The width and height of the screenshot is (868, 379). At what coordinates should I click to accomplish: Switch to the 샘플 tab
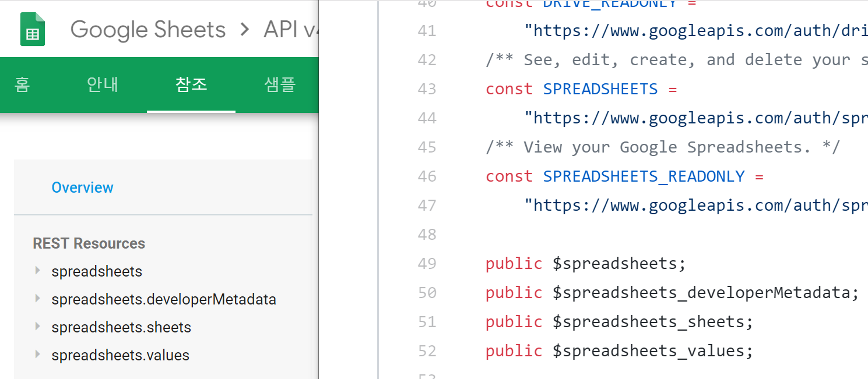[x=280, y=85]
